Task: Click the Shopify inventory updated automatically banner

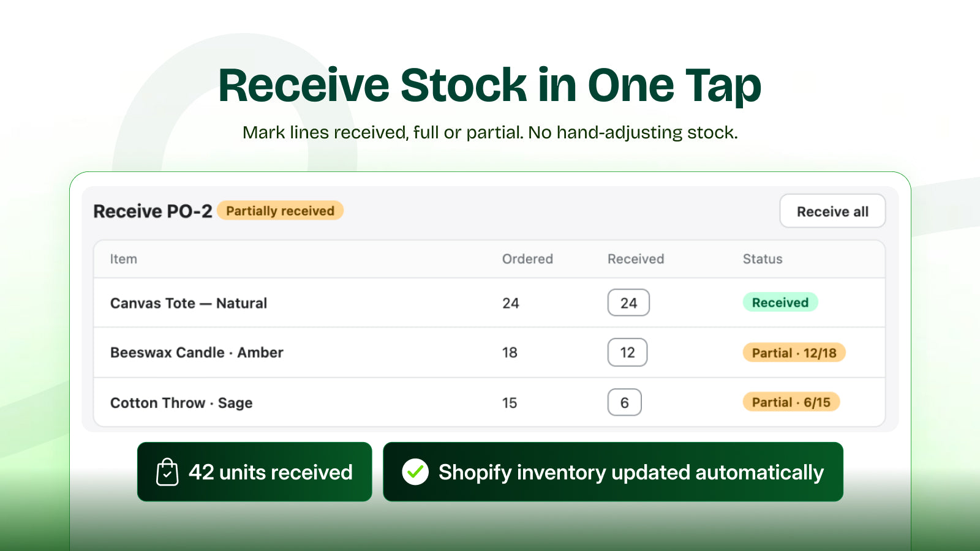Action: 613,472
